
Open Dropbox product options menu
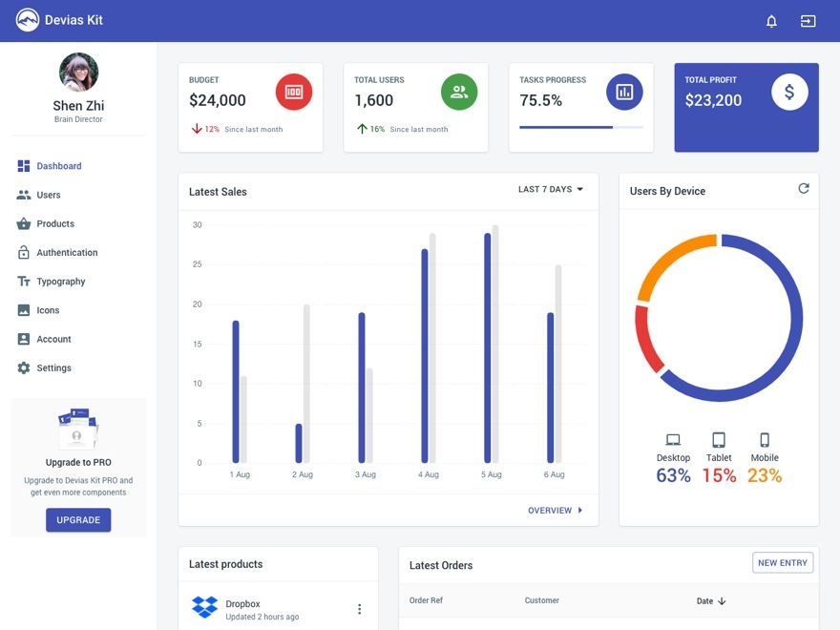359,609
